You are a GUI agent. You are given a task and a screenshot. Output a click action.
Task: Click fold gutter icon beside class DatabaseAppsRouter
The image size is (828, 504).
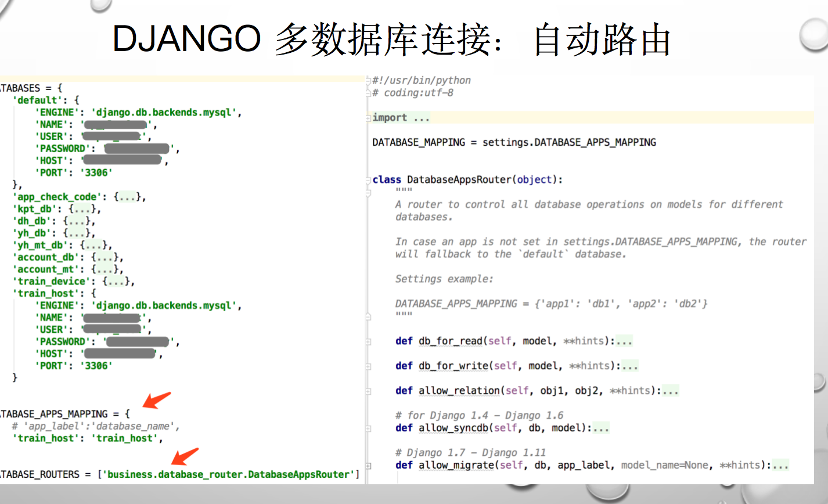coord(368,181)
